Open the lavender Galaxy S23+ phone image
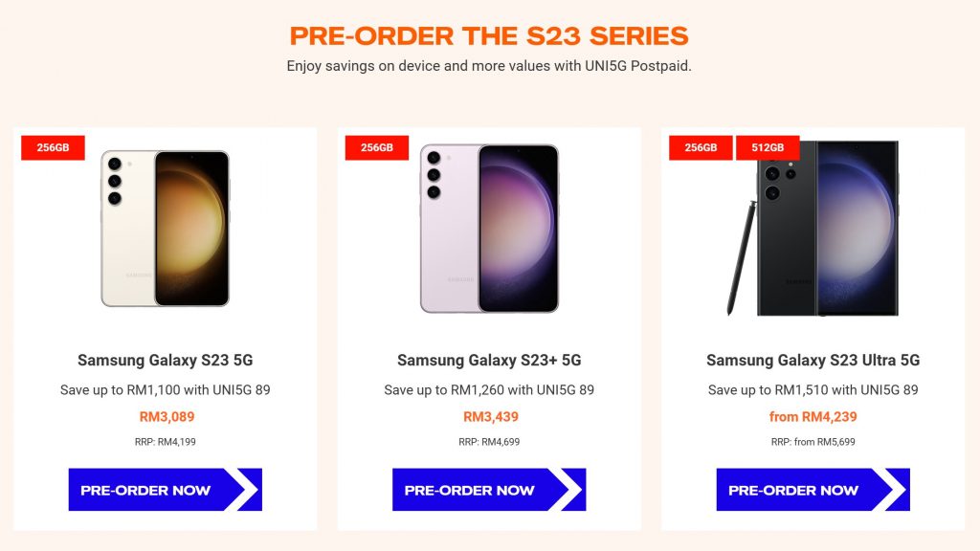980x551 pixels. pyautogui.click(x=489, y=229)
